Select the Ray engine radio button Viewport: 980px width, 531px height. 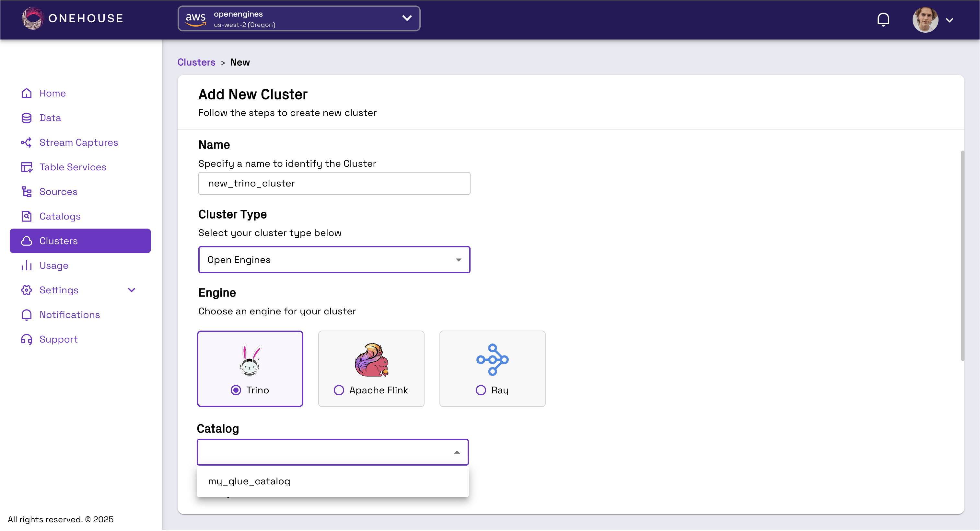pos(481,390)
